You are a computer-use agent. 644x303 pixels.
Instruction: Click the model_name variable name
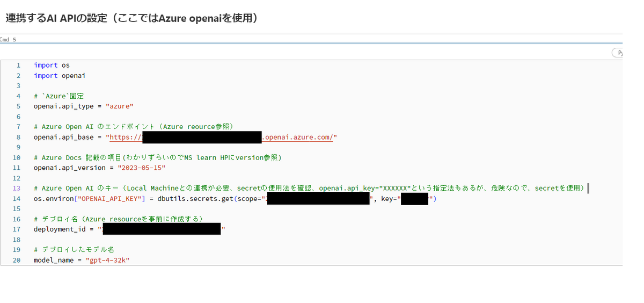point(53,260)
